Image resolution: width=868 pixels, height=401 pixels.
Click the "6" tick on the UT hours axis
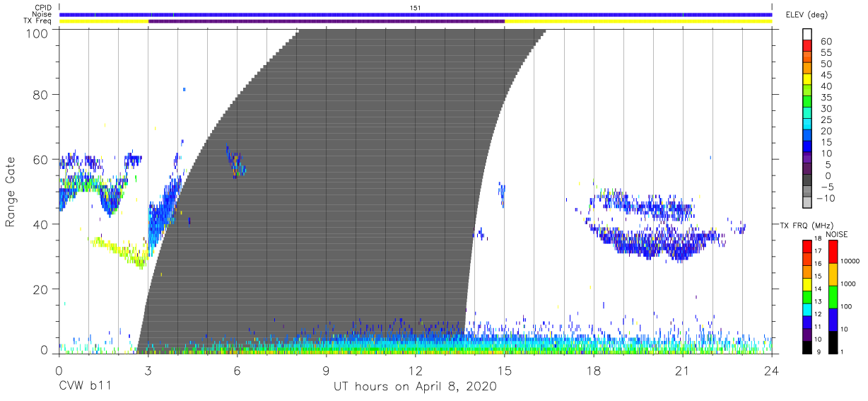pos(237,370)
